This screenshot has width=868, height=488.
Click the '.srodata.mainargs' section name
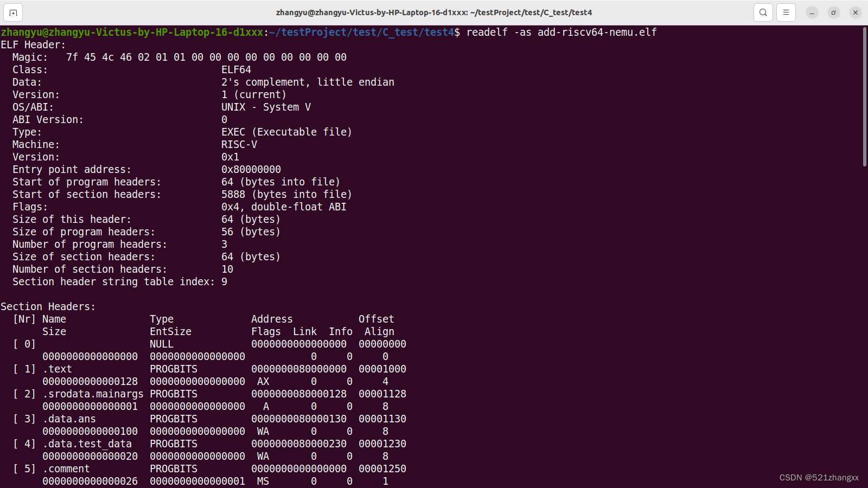pos(93,394)
